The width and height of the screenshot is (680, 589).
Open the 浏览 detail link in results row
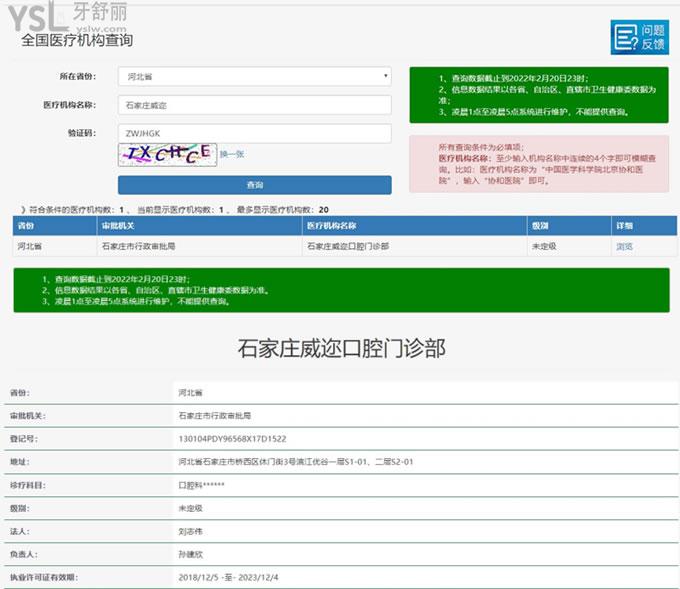coord(624,246)
